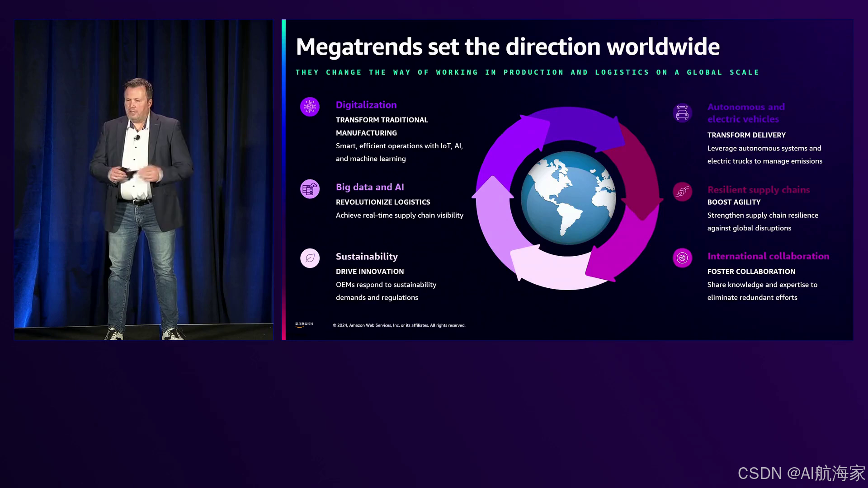Click the Digitalization heading
The image size is (868, 488).
366,105
